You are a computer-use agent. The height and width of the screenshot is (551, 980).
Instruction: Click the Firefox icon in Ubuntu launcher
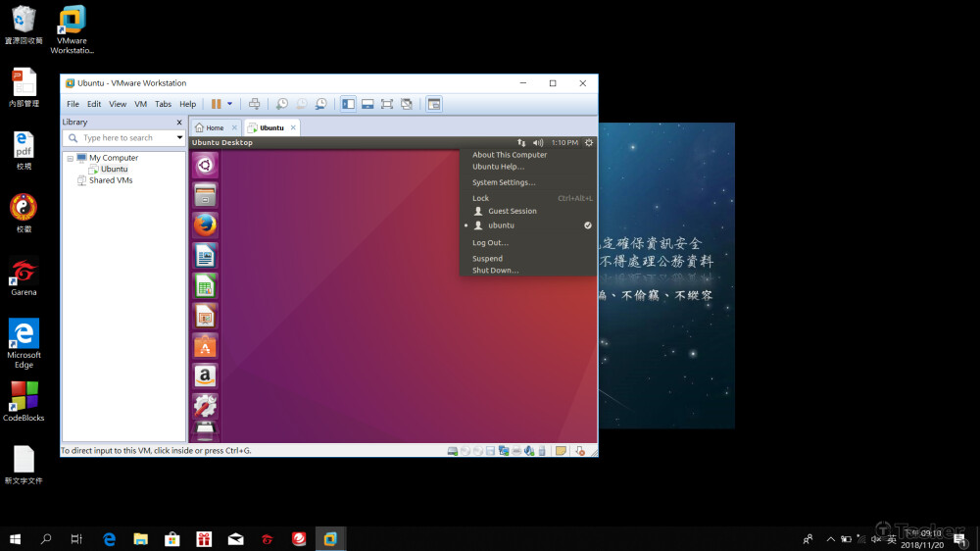(x=205, y=225)
